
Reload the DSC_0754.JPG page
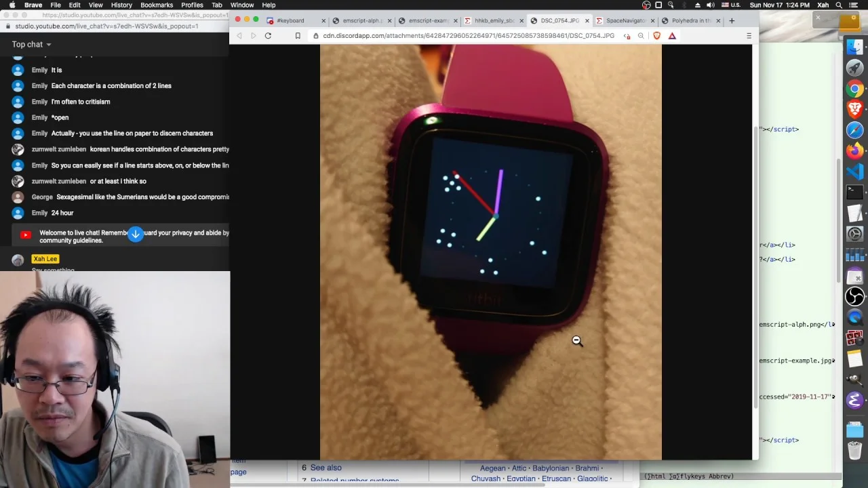click(268, 35)
